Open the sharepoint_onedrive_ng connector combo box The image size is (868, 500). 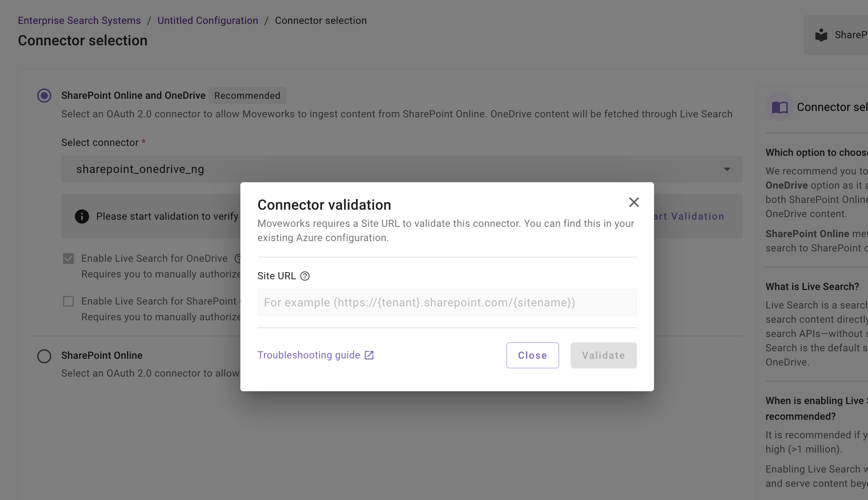[x=392, y=169]
